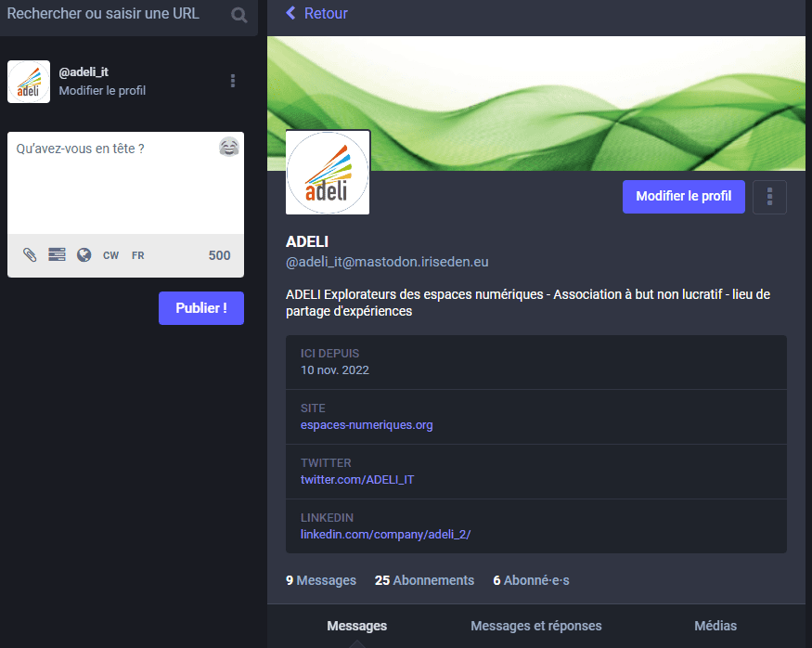The image size is (812, 648).
Task: View the 9 Messages count
Action: click(x=321, y=580)
